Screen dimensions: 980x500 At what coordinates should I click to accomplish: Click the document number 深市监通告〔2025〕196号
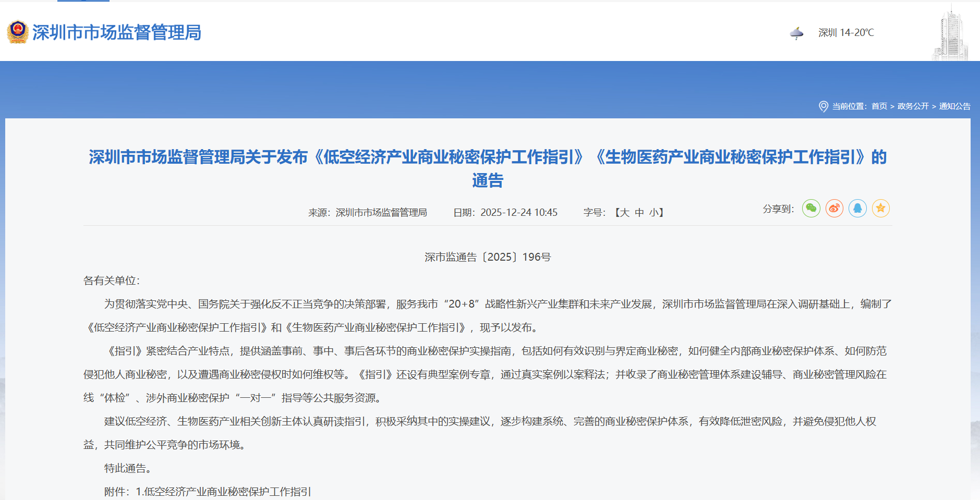point(487,257)
